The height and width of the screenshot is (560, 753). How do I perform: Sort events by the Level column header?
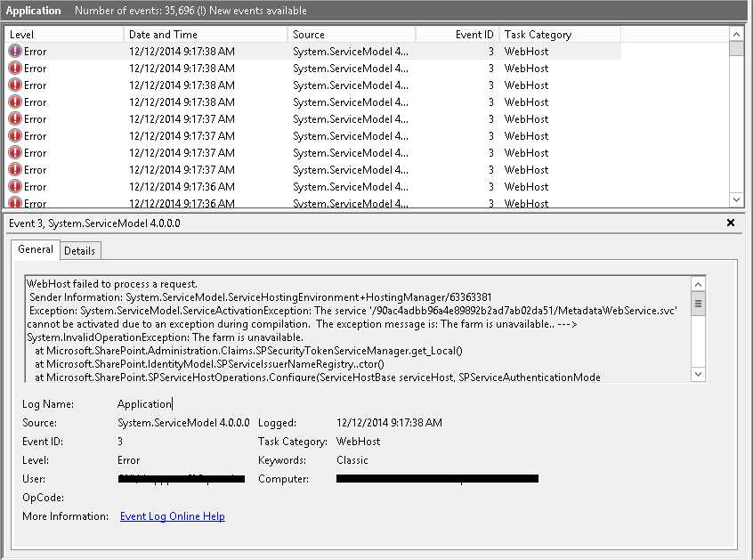(64, 35)
